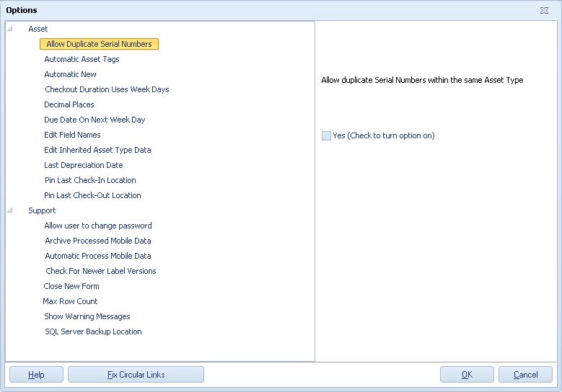Select Close New Form option

tap(71, 286)
